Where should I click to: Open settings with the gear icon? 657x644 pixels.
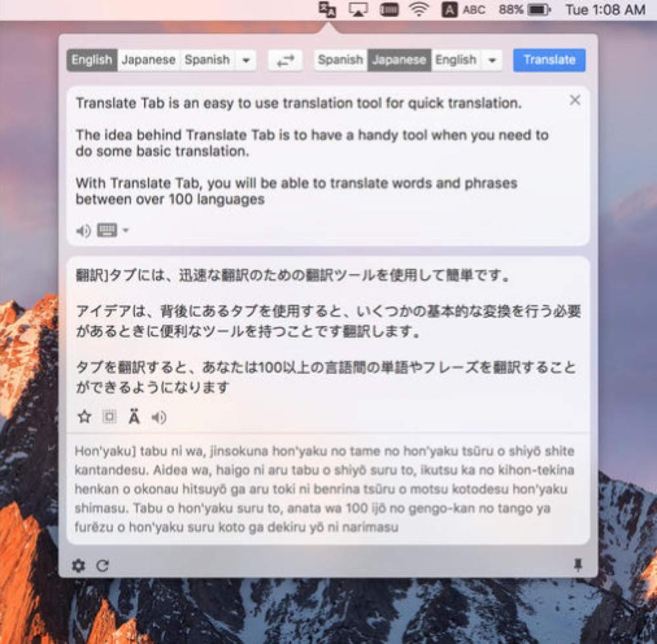click(x=78, y=566)
